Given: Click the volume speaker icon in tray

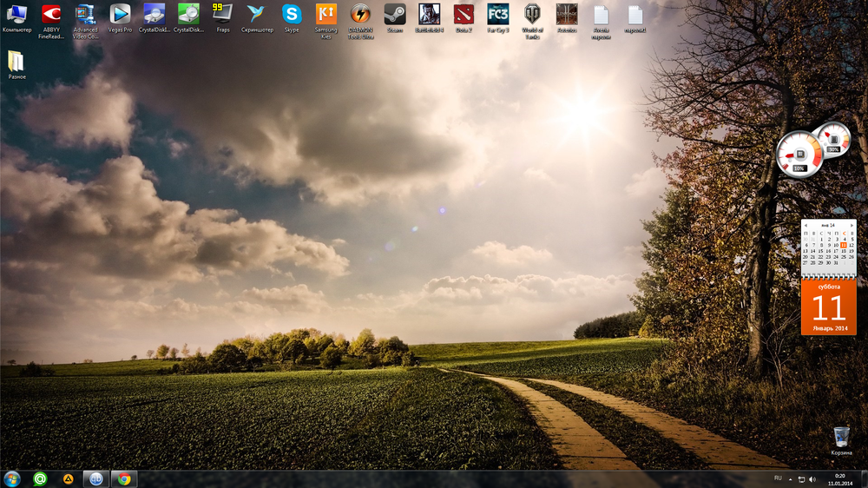Looking at the screenshot, I should [x=812, y=479].
